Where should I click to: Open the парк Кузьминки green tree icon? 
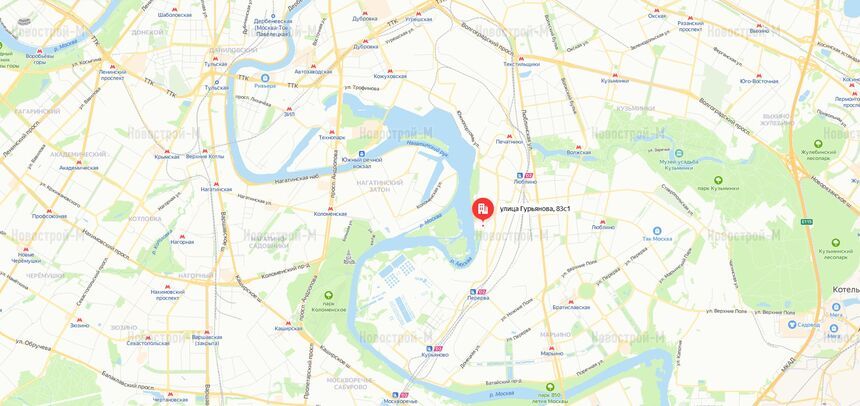[718, 180]
